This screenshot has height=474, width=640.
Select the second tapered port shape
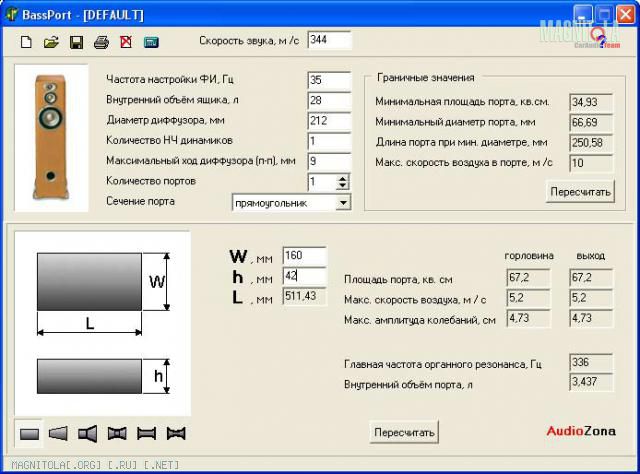(x=59, y=433)
